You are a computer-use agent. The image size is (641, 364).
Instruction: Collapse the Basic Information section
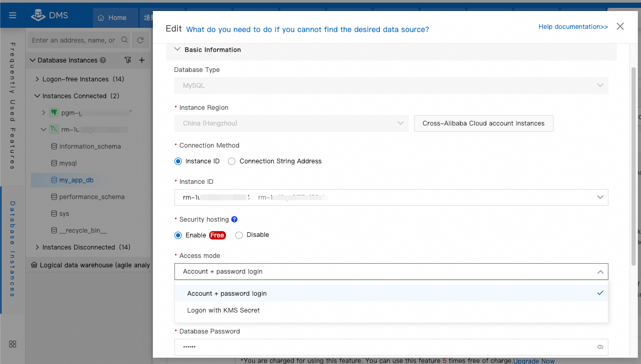point(177,49)
